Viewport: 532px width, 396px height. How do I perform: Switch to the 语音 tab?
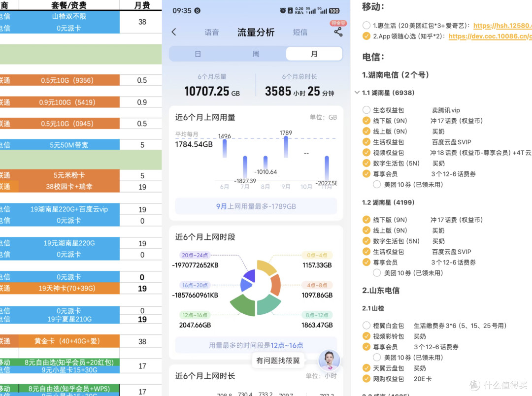212,33
